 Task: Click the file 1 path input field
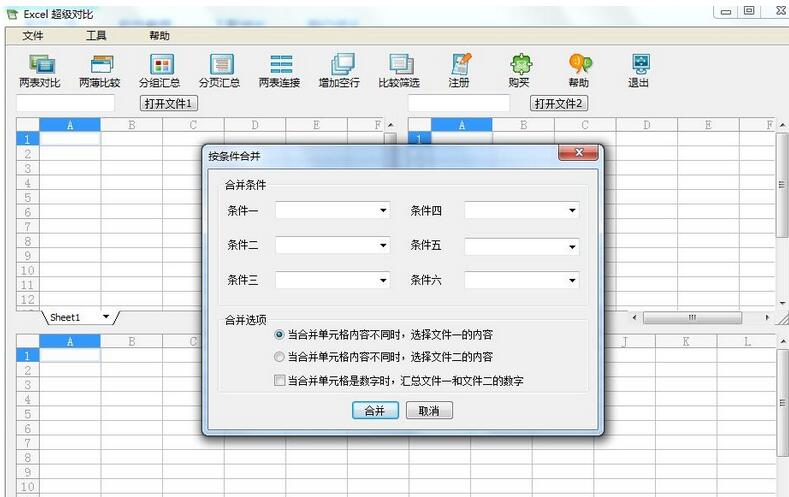[x=65, y=104]
